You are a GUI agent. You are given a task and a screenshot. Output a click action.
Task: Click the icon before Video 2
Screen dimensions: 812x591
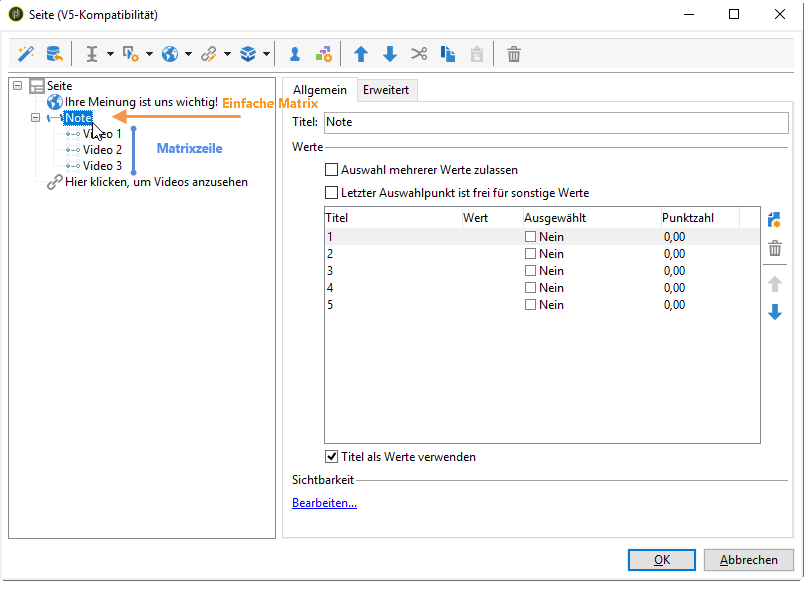click(x=73, y=150)
